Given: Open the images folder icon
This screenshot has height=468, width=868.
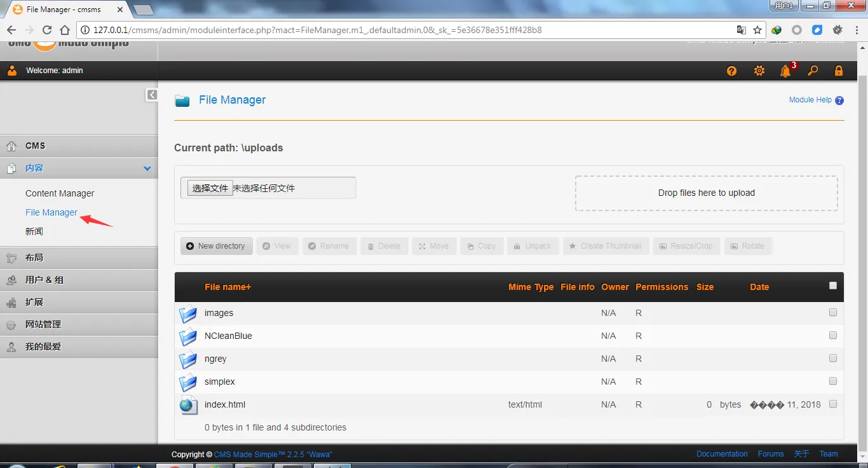Looking at the screenshot, I should (188, 313).
